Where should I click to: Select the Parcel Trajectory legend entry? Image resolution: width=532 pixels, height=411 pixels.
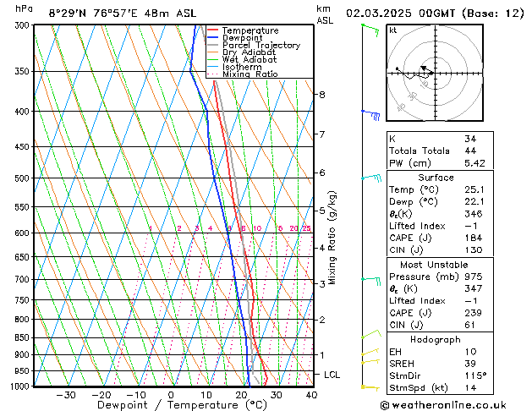(x=261, y=46)
